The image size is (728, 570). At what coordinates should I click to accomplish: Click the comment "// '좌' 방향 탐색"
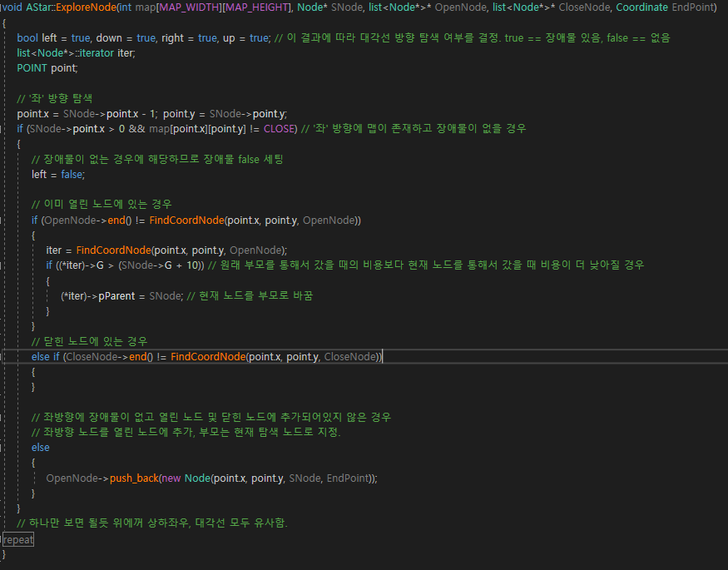[x=54, y=98]
